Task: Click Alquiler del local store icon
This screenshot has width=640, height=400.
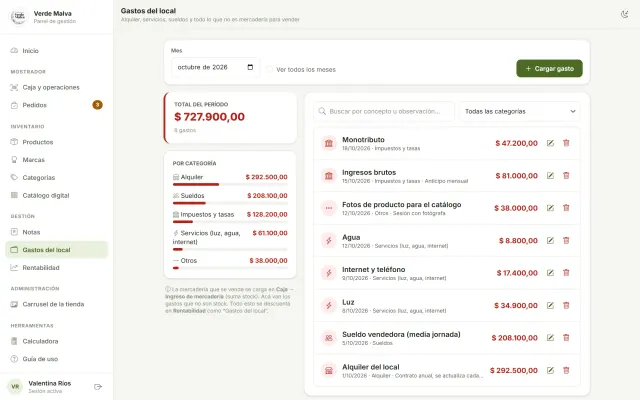Action: [329, 370]
